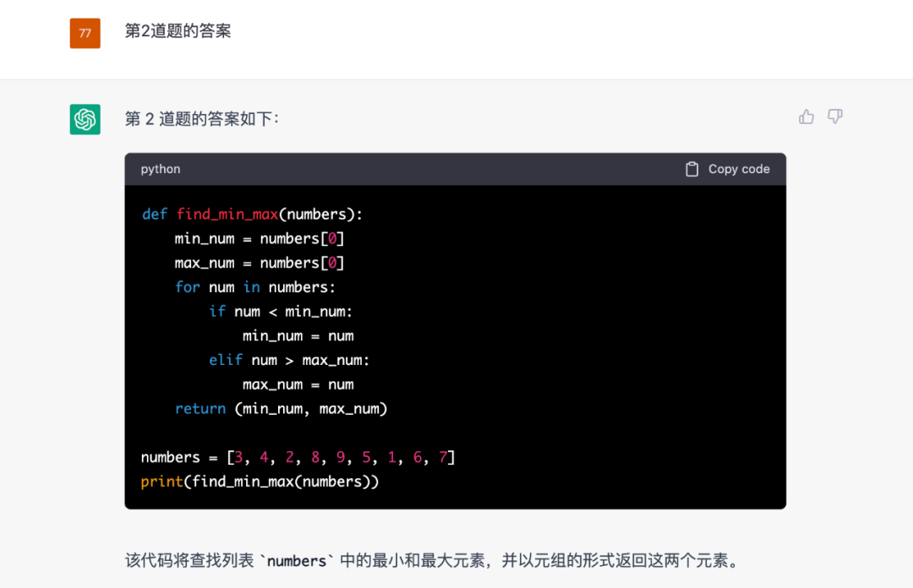Click the line for num in numbers:
Screen dimensions: 913x588
coord(255,287)
